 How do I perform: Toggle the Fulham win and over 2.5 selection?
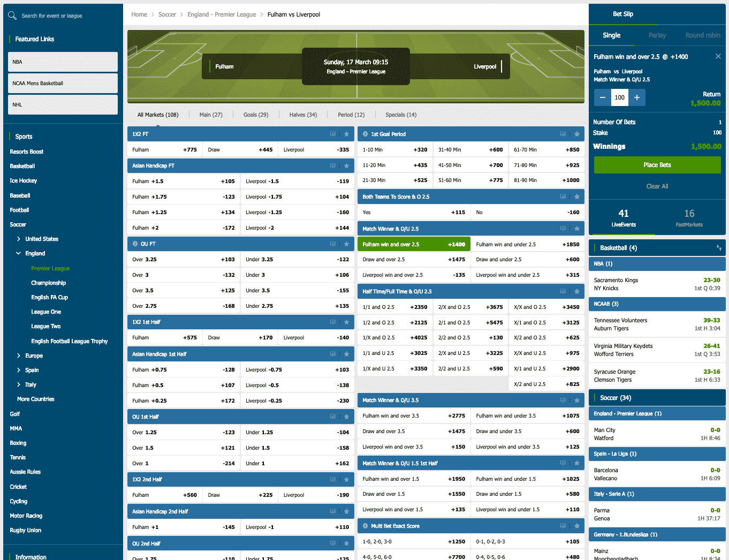tap(413, 245)
